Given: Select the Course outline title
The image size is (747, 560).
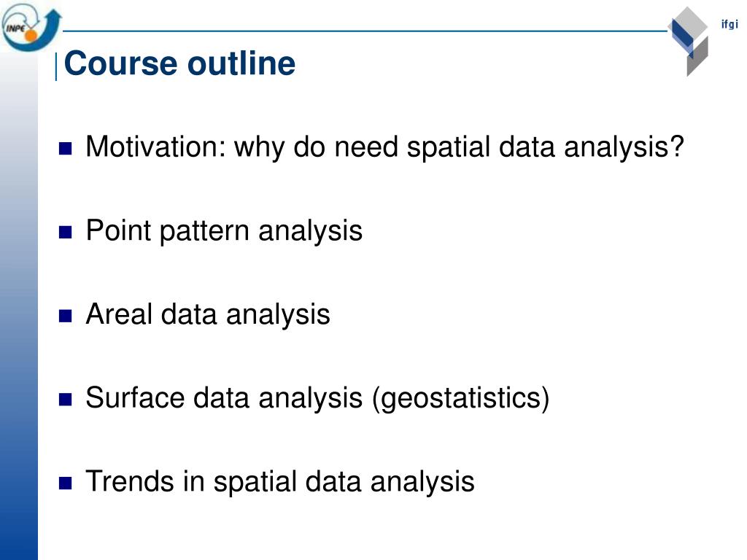Looking at the screenshot, I should click(x=179, y=63).
